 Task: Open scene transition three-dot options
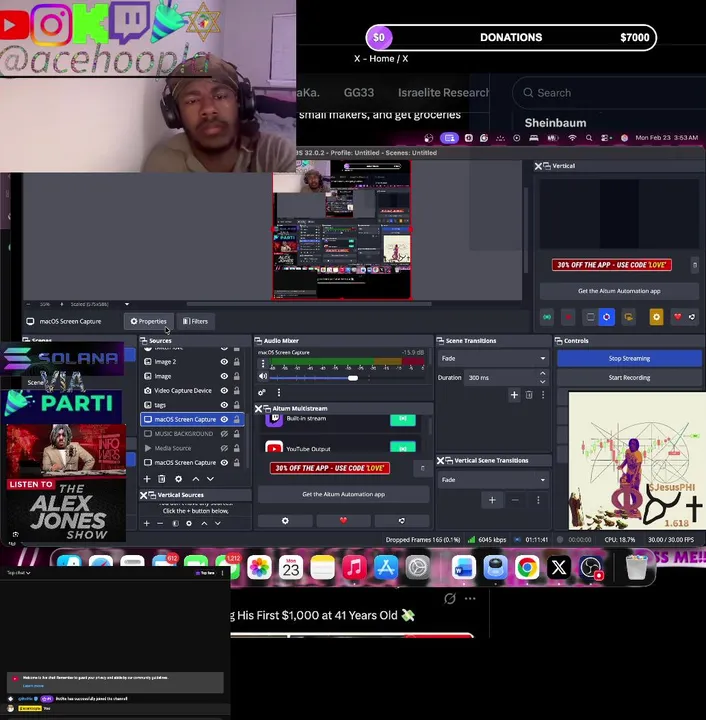click(543, 395)
